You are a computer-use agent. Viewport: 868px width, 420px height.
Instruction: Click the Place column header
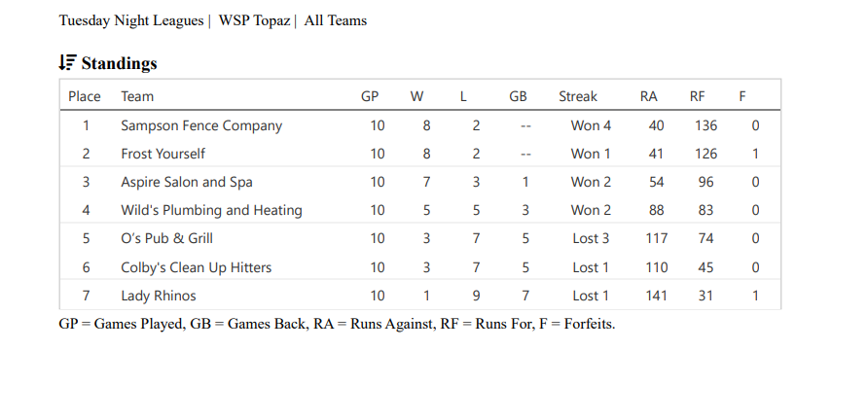[85, 96]
